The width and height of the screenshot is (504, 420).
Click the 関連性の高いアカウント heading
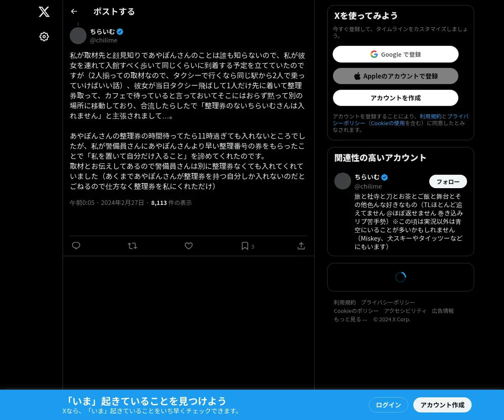[x=381, y=157]
